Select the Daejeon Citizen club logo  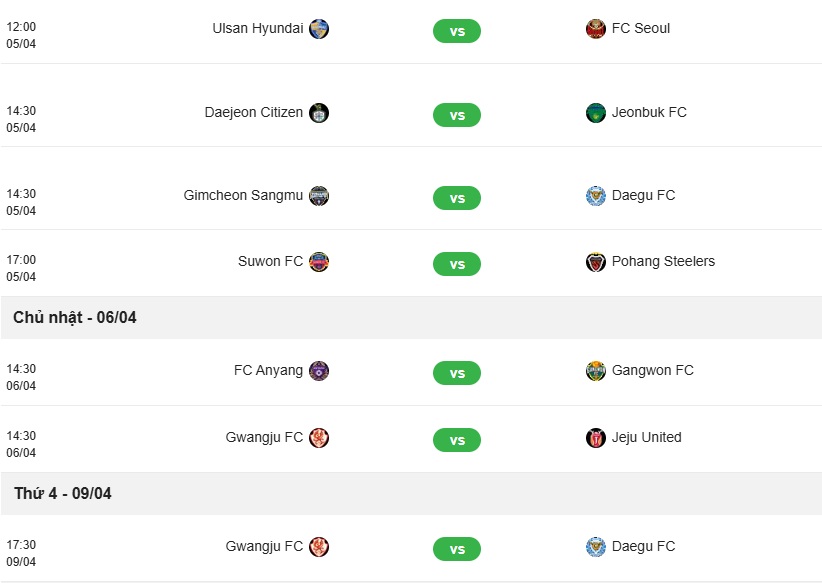point(319,113)
